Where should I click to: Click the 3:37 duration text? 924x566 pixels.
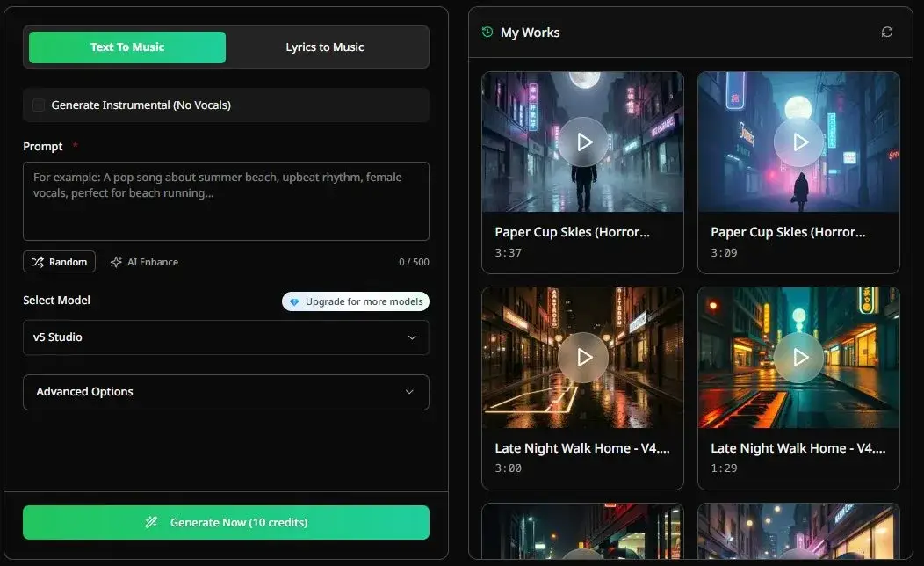pyautogui.click(x=508, y=253)
